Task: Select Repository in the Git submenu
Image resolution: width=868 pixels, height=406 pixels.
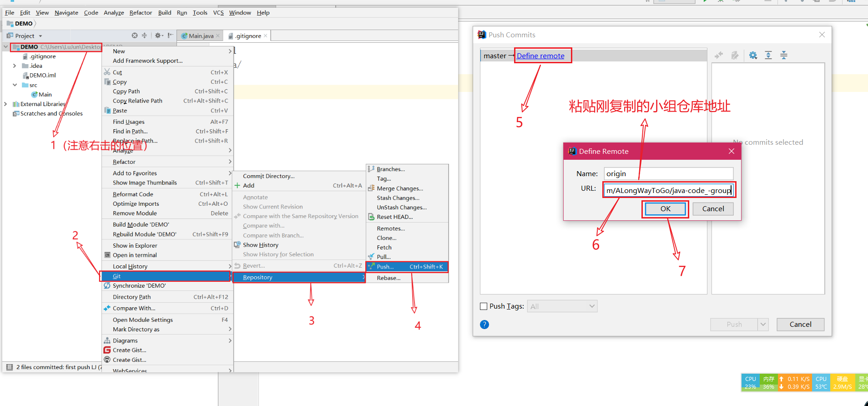Action: pos(299,277)
